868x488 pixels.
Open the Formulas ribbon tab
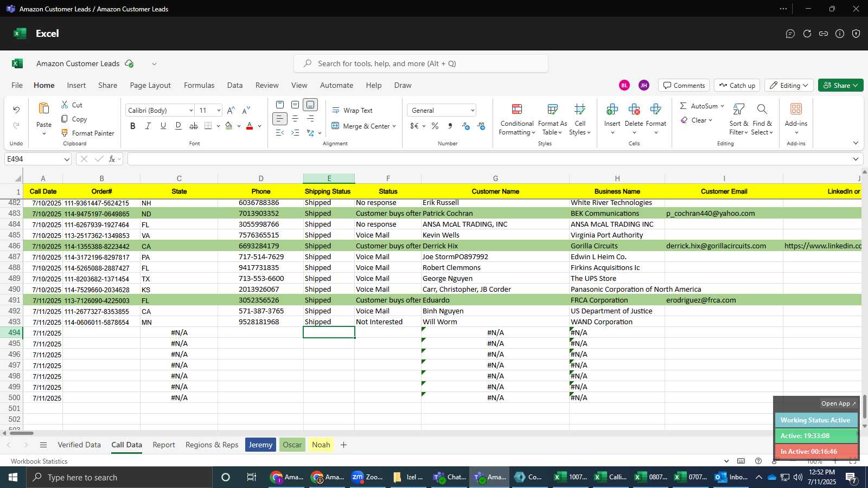[199, 85]
